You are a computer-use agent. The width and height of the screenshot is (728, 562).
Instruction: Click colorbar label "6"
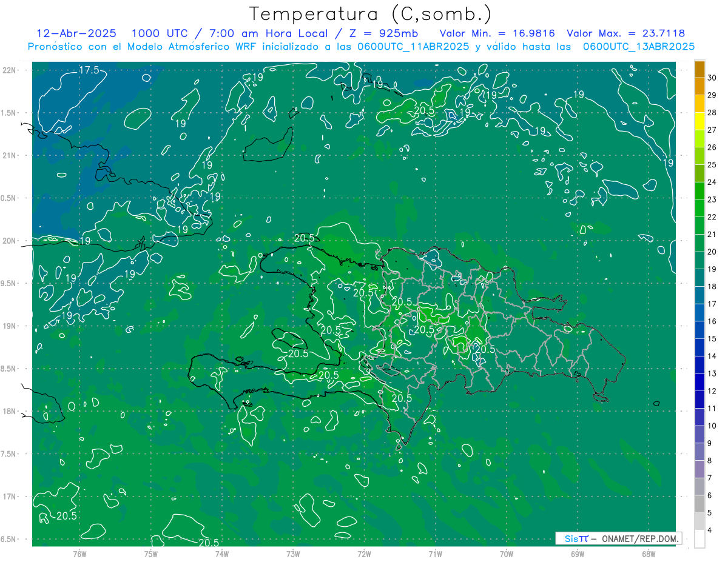point(710,495)
